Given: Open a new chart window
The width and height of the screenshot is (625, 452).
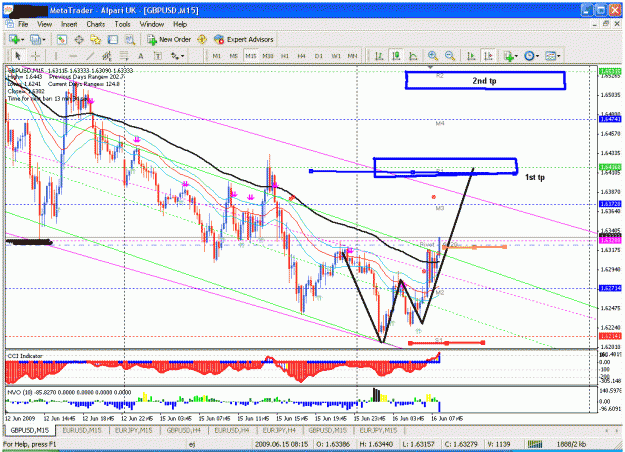Looking at the screenshot, I should click(14, 39).
